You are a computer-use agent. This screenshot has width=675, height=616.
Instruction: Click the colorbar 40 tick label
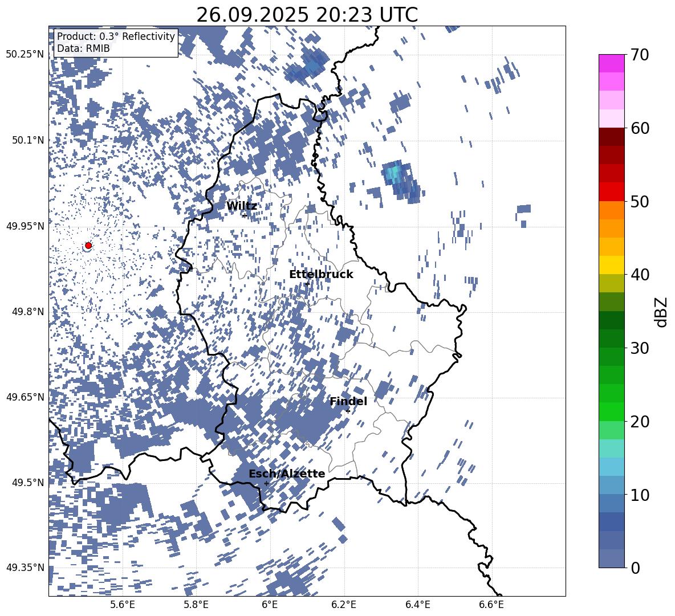click(640, 275)
